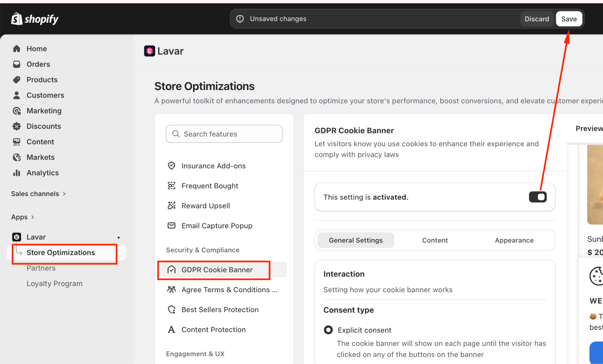Expand the Apps section chevron
This screenshot has height=364, width=603.
tap(32, 217)
